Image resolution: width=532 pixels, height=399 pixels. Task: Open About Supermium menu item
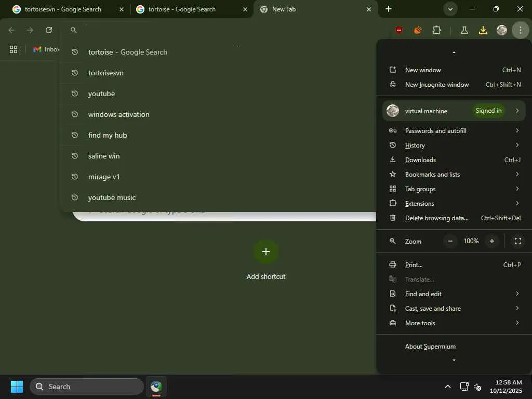pos(454,347)
